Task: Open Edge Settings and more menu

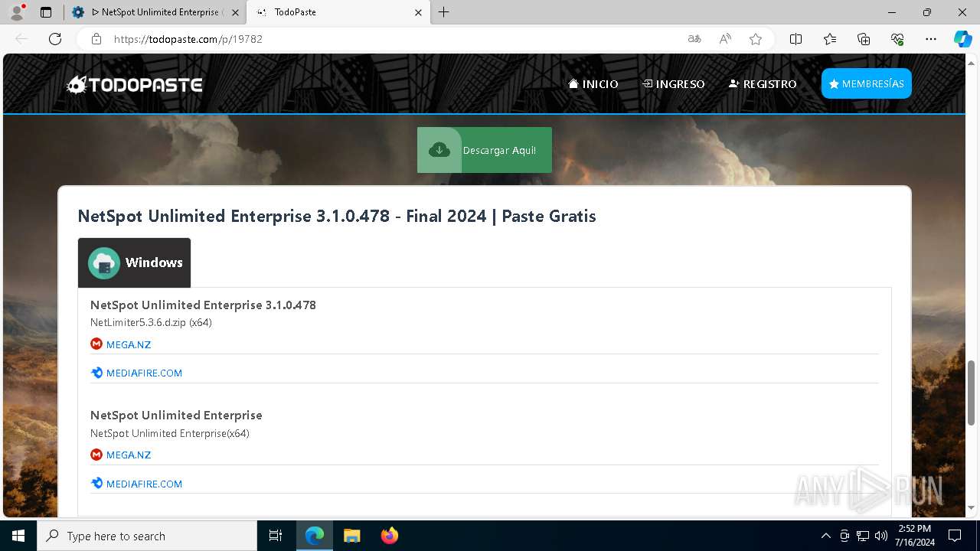Action: click(x=931, y=39)
